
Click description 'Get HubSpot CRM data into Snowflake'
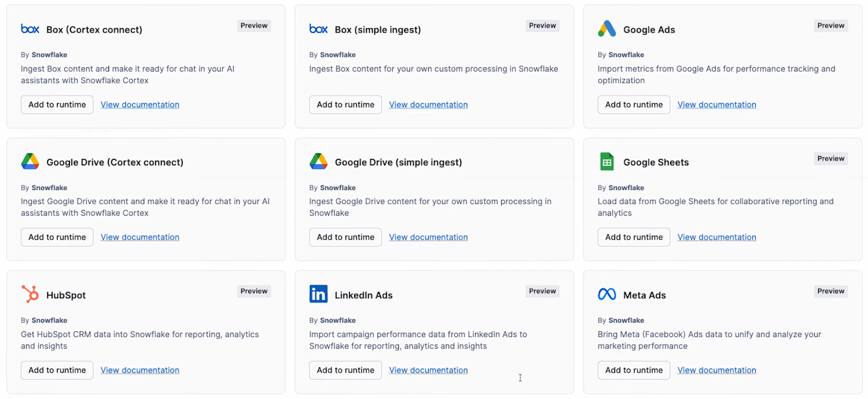click(x=140, y=340)
